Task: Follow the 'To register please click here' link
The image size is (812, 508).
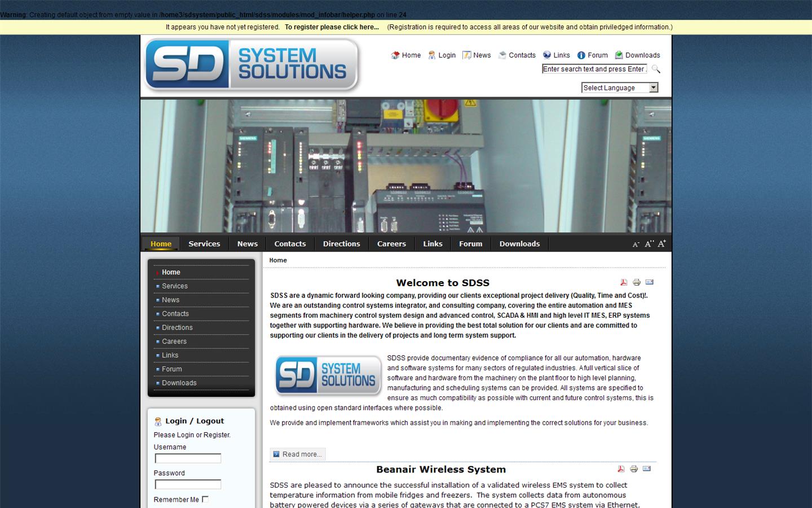Action: click(x=332, y=27)
